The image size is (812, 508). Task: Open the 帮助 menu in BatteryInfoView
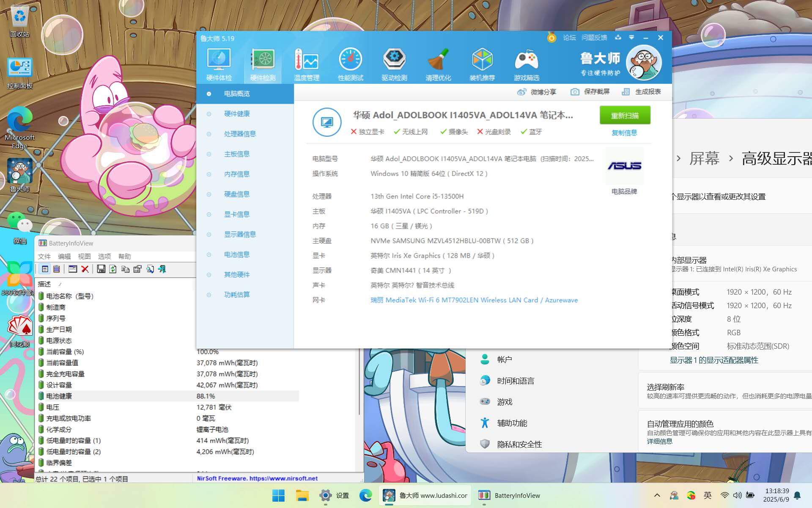[124, 257]
